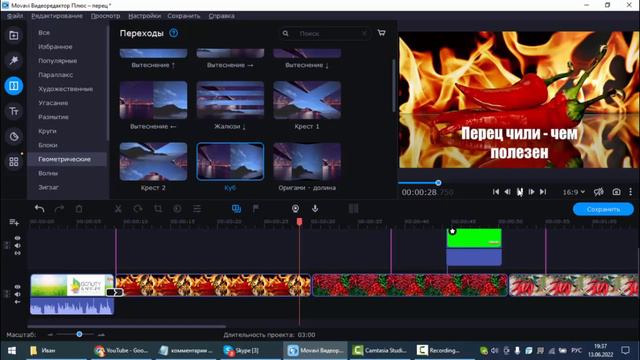This screenshot has width=640, height=360.
Task: Adjust the Масштаб zoom slider handle
Action: click(x=79, y=334)
